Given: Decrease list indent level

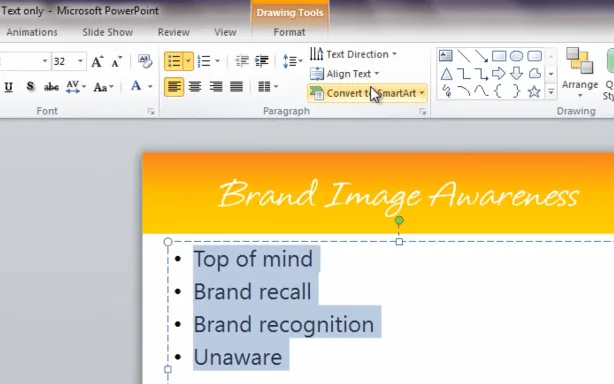Looking at the screenshot, I should click(x=242, y=61).
